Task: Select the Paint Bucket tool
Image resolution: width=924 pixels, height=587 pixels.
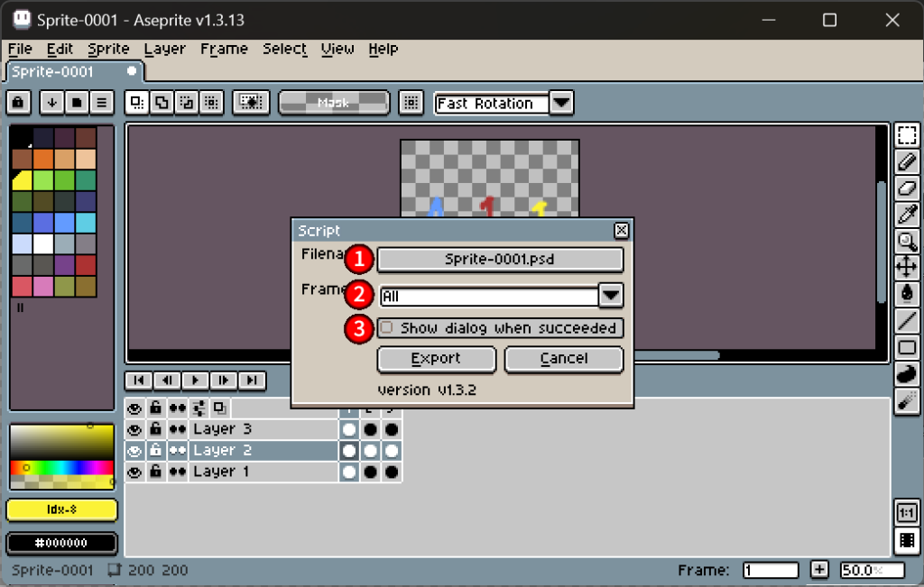Action: [907, 294]
